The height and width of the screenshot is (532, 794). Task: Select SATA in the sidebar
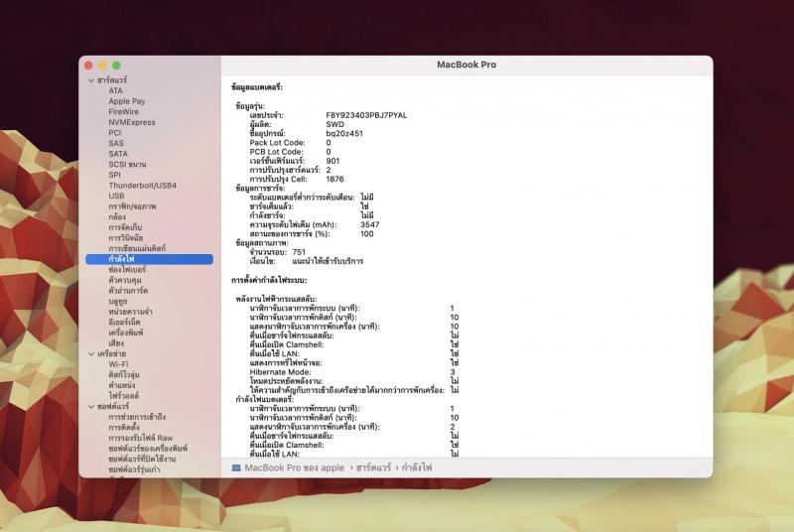pos(118,154)
